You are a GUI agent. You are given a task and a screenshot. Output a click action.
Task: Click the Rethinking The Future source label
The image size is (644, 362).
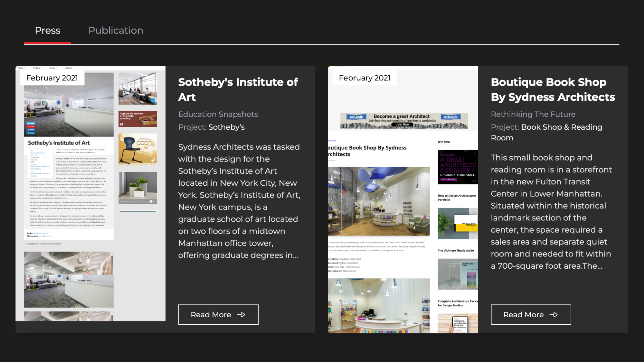click(533, 114)
